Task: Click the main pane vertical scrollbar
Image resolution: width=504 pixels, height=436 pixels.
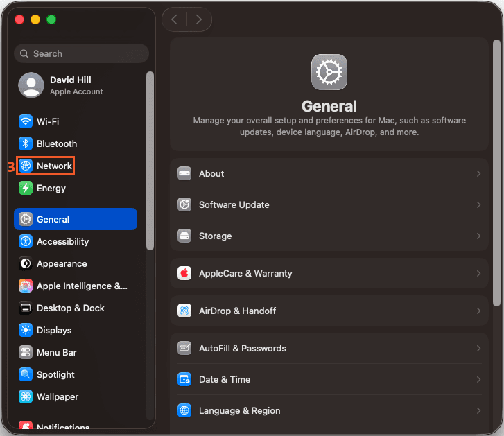Action: [x=496, y=173]
